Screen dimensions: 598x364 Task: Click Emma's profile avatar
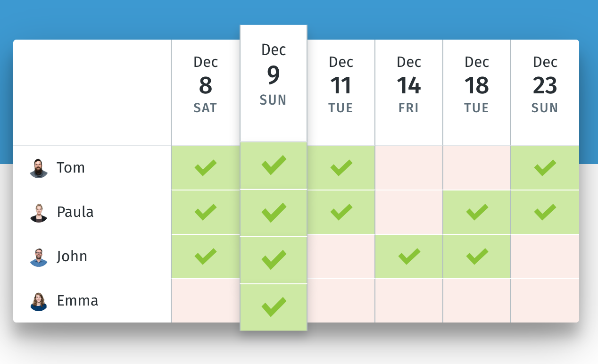point(39,300)
